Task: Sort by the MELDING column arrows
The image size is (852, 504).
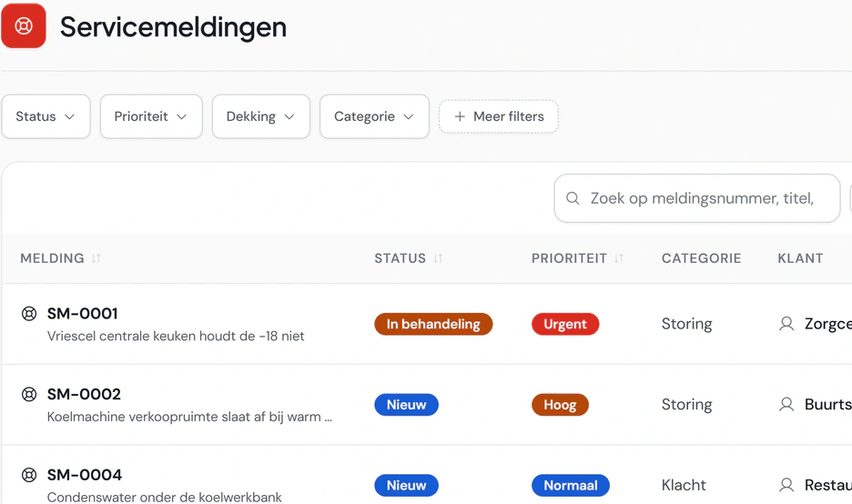Action: pyautogui.click(x=96, y=258)
